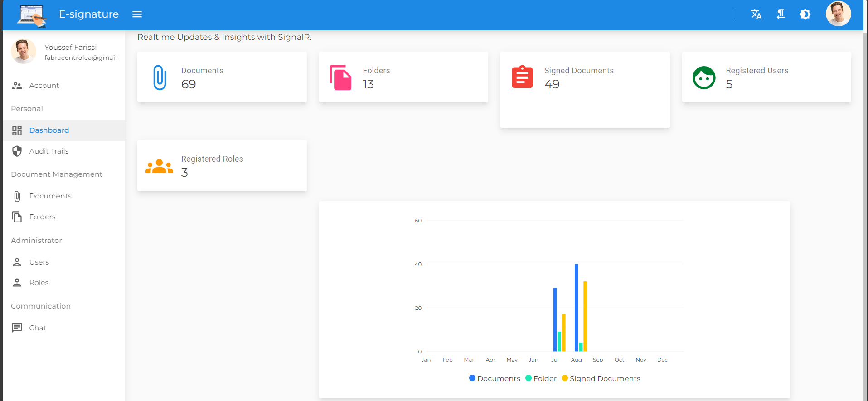The height and width of the screenshot is (401, 868).
Task: Open Folders from sidebar
Action: (42, 217)
